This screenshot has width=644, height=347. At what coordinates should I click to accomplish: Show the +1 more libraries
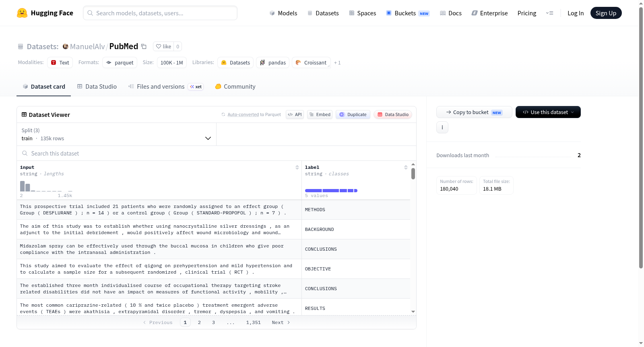click(337, 62)
